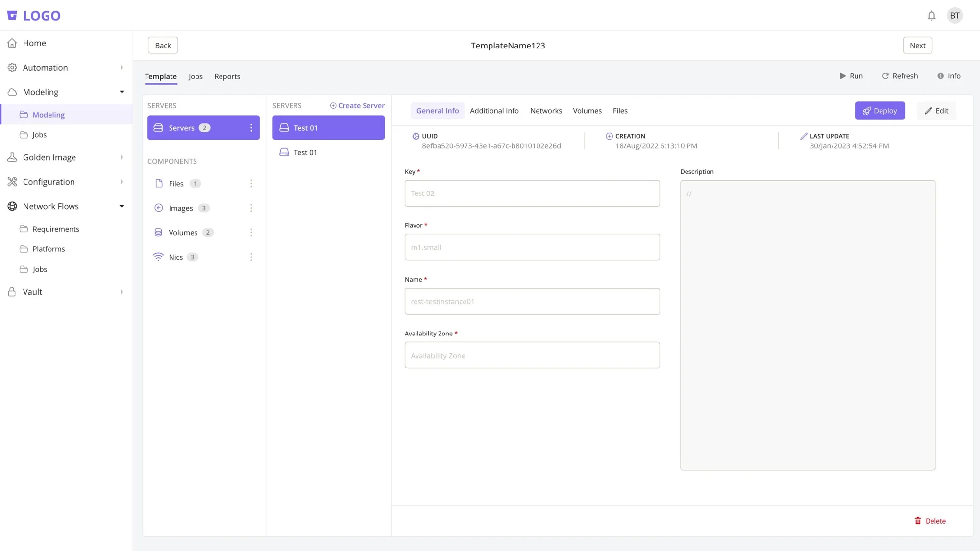Viewport: 980px width, 551px height.
Task: Click the Availability Zone field
Action: (x=532, y=355)
